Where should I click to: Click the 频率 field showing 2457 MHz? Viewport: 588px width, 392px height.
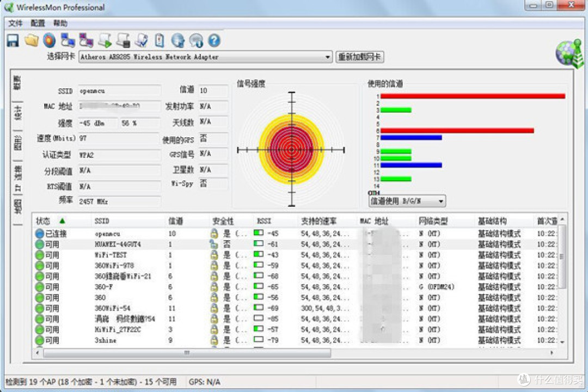(120, 201)
